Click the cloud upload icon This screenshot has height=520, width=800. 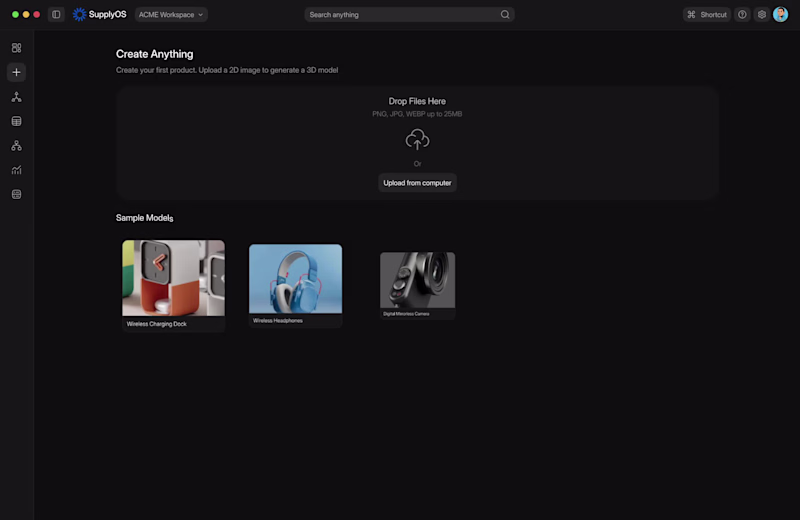click(x=417, y=139)
